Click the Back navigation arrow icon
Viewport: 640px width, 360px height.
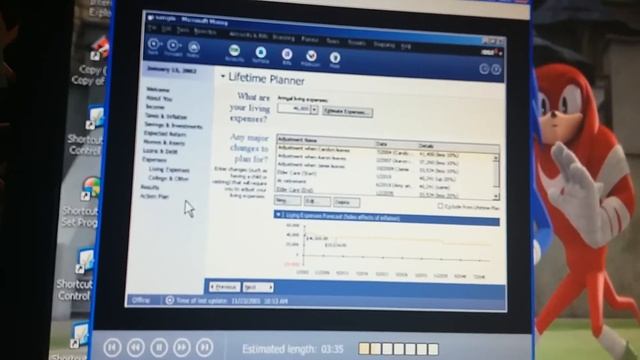[154, 44]
